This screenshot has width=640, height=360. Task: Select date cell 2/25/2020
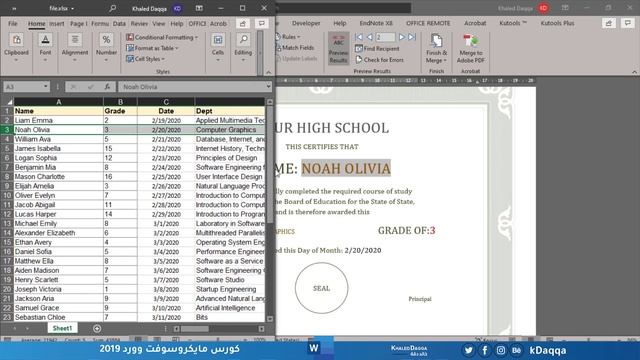[166, 177]
